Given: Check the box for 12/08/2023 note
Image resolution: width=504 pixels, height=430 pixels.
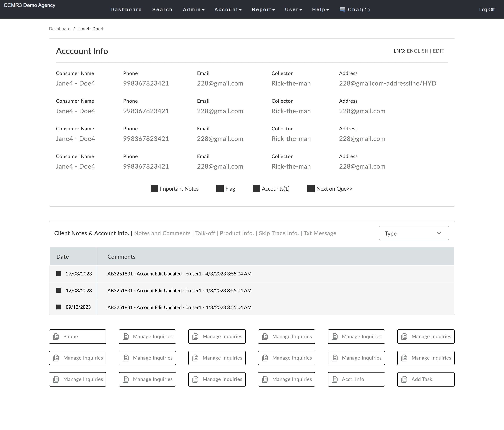Looking at the screenshot, I should 59,290.
